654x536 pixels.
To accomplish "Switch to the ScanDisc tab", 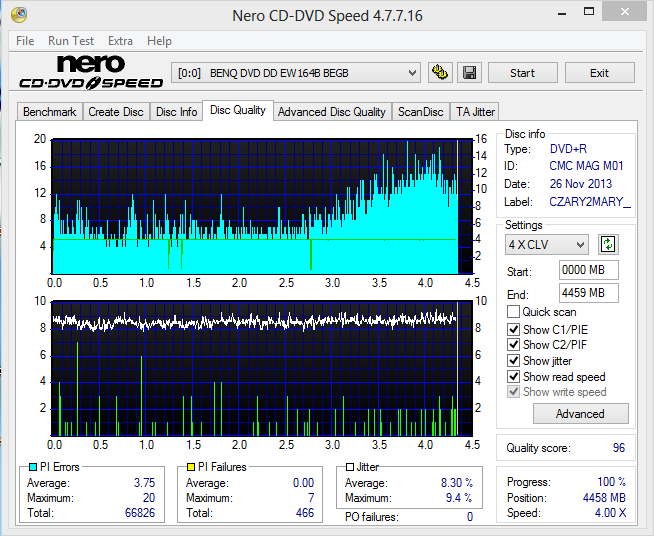I will click(420, 112).
